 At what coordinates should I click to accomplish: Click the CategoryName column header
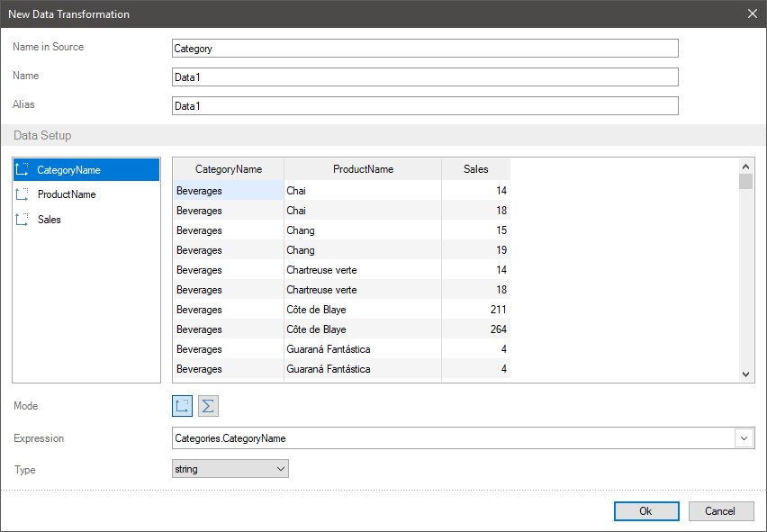229,169
